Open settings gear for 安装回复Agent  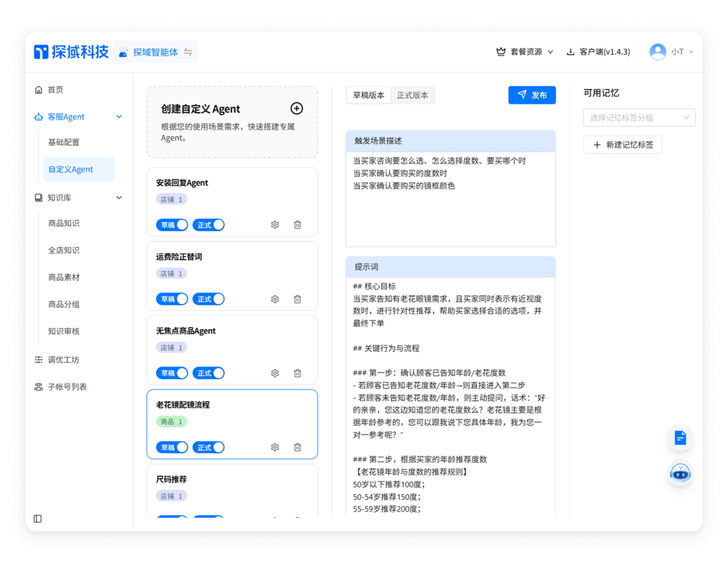tap(275, 225)
